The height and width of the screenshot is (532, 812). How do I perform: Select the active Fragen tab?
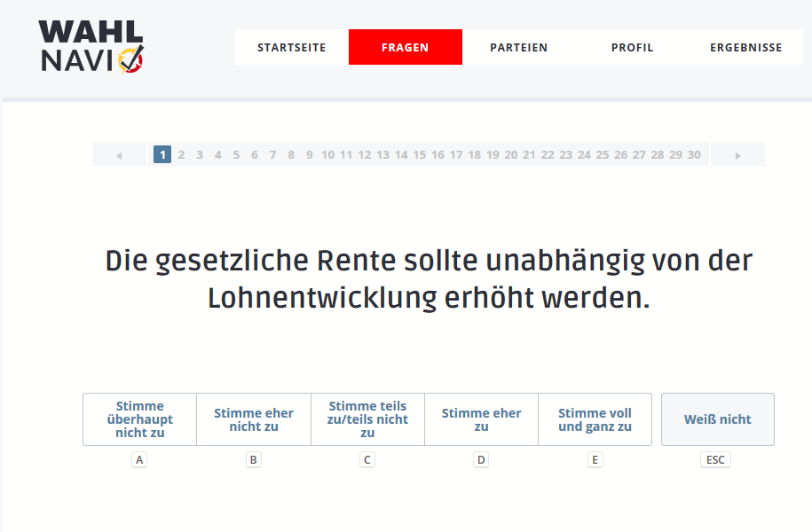coord(405,48)
